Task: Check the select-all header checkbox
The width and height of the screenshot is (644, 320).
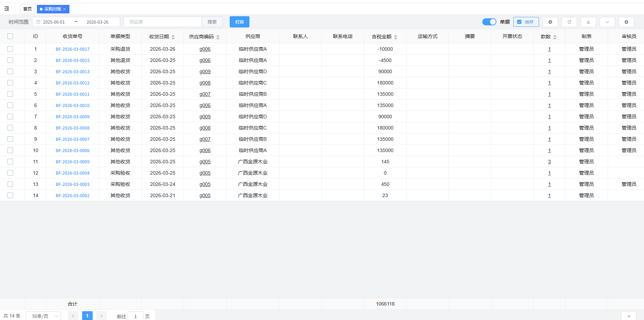Action: click(10, 36)
